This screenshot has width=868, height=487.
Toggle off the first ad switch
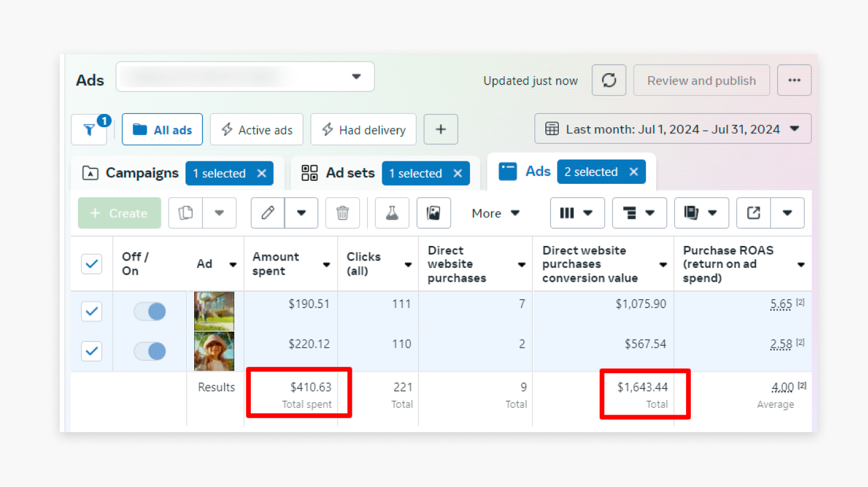[x=150, y=312]
